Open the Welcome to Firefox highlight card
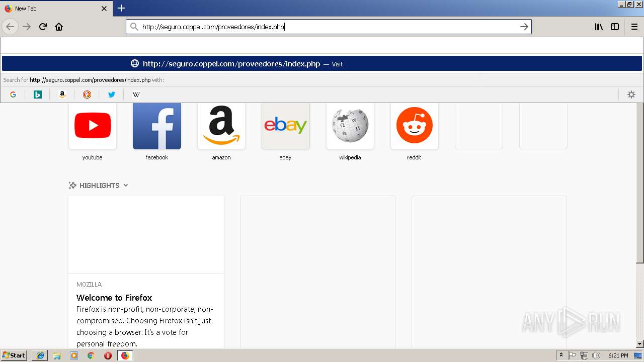Screen dimensions: 644x362 tap(146, 271)
